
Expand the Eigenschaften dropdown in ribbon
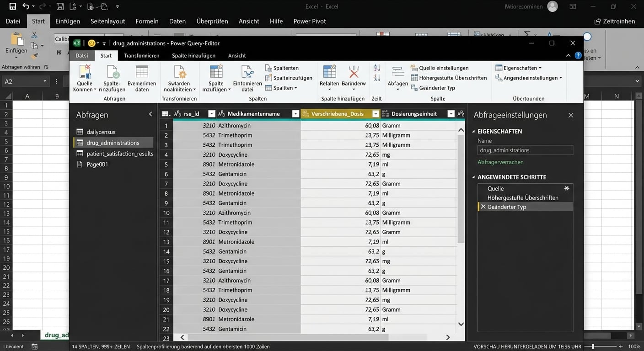pos(540,68)
